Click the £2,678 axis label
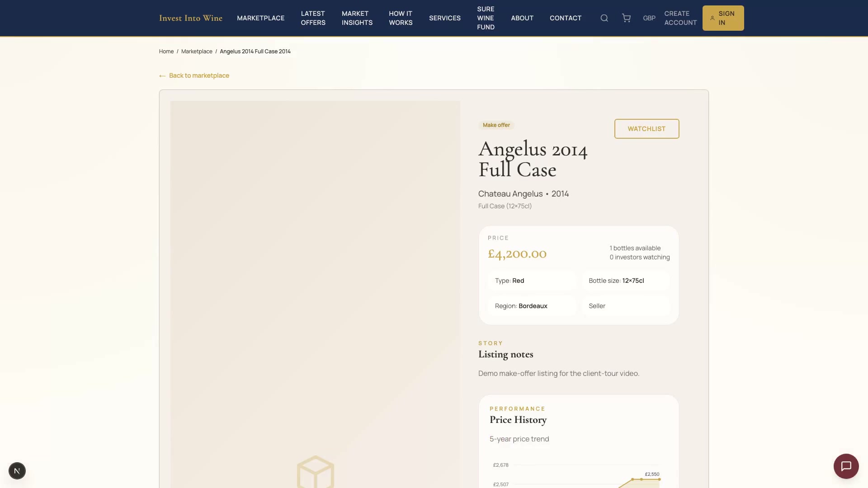868x488 pixels. click(501, 465)
